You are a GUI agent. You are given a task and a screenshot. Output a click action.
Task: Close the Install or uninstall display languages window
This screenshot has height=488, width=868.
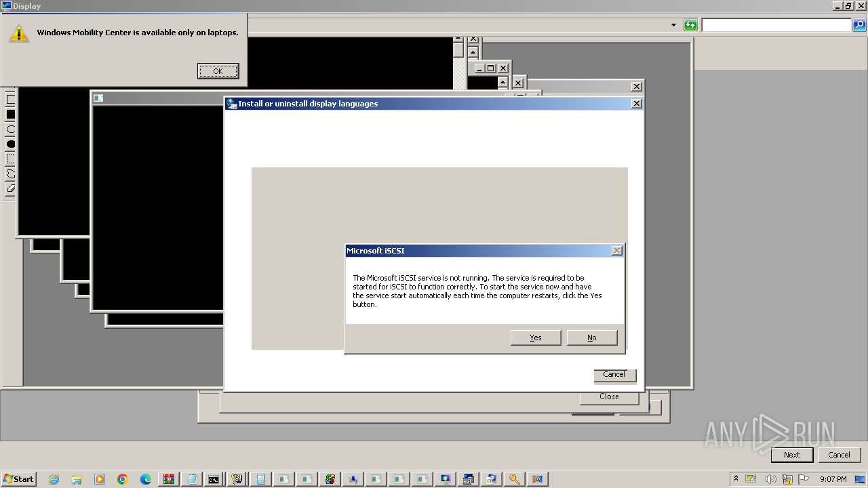[x=636, y=104]
